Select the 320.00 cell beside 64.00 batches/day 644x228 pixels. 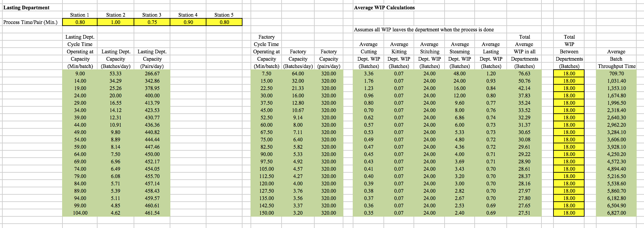point(329,73)
